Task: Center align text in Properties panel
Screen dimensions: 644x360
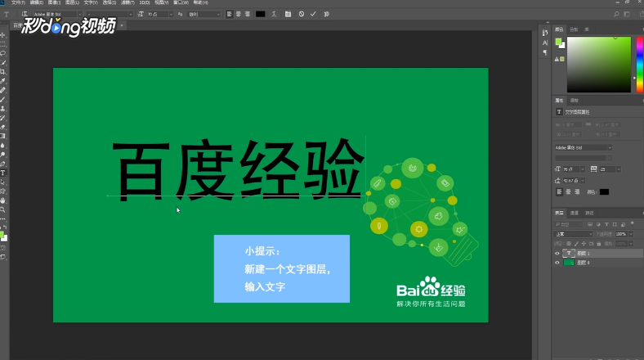Action: 569,192
